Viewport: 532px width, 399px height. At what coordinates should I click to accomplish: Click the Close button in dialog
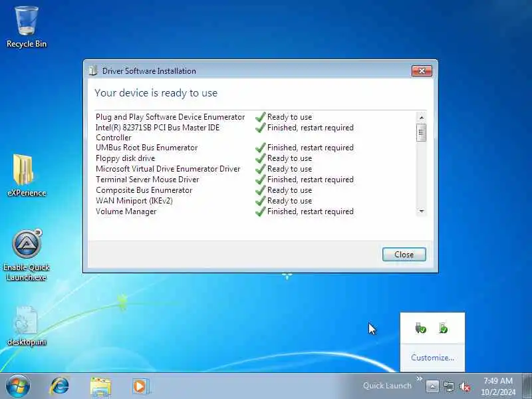tap(404, 255)
